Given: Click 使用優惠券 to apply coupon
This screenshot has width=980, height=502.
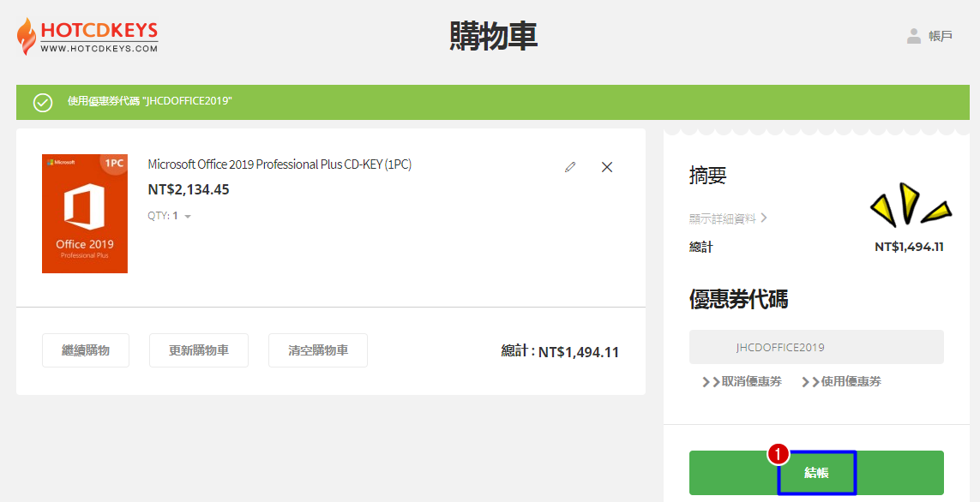Looking at the screenshot, I should (x=841, y=381).
